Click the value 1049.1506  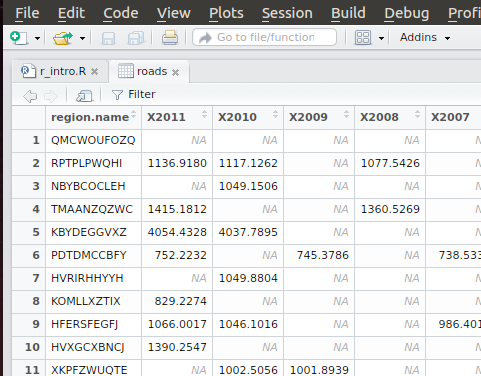click(248, 186)
